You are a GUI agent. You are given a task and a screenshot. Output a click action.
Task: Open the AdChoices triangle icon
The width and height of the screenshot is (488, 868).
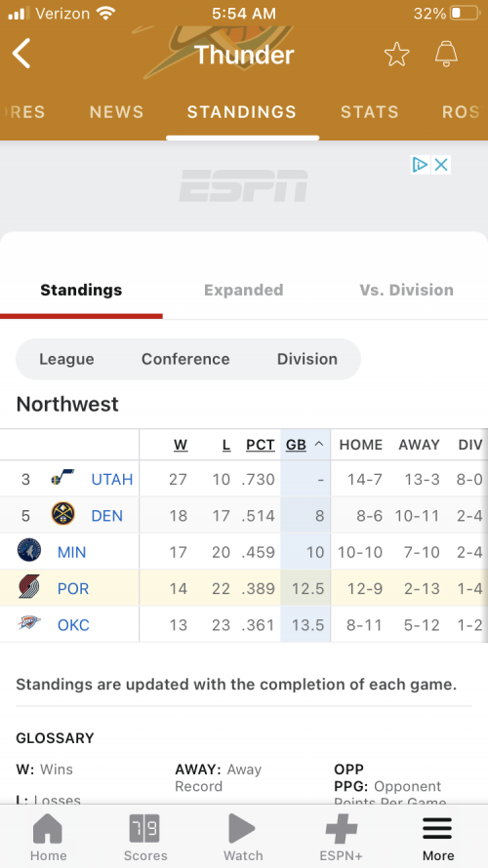[x=421, y=165]
